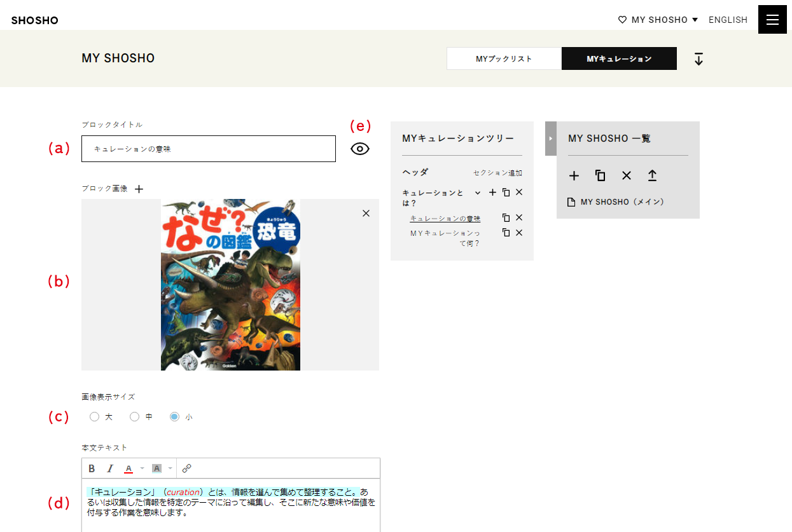Image resolution: width=792 pixels, height=532 pixels.
Task: Click the dinosaur book cover image
Action: pos(230,285)
